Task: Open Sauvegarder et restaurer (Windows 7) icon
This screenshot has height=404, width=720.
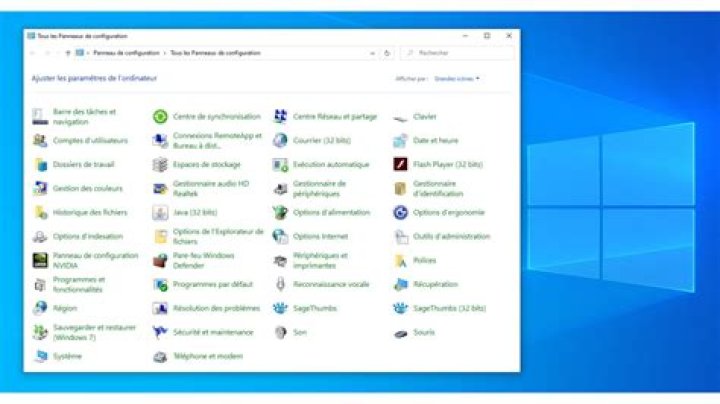Action: point(40,332)
